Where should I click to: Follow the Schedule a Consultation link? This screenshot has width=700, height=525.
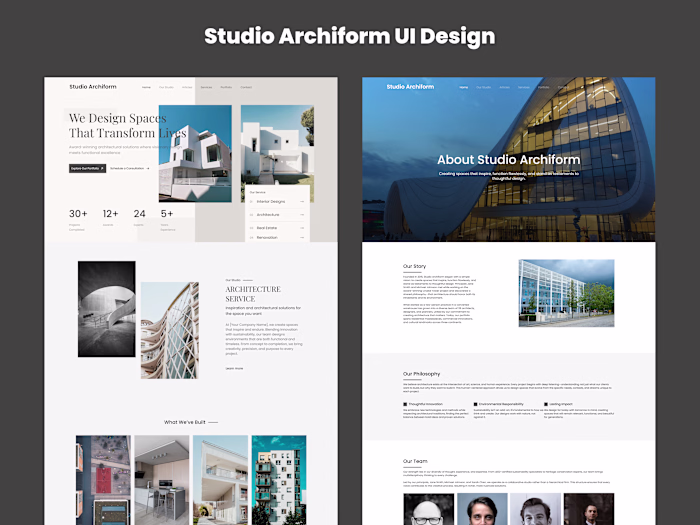coord(130,169)
